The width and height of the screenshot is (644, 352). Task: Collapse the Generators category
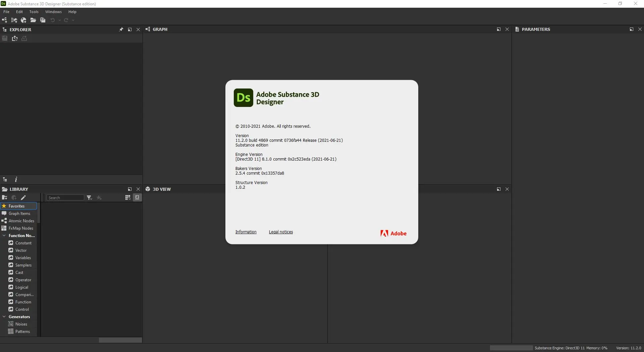coord(4,317)
